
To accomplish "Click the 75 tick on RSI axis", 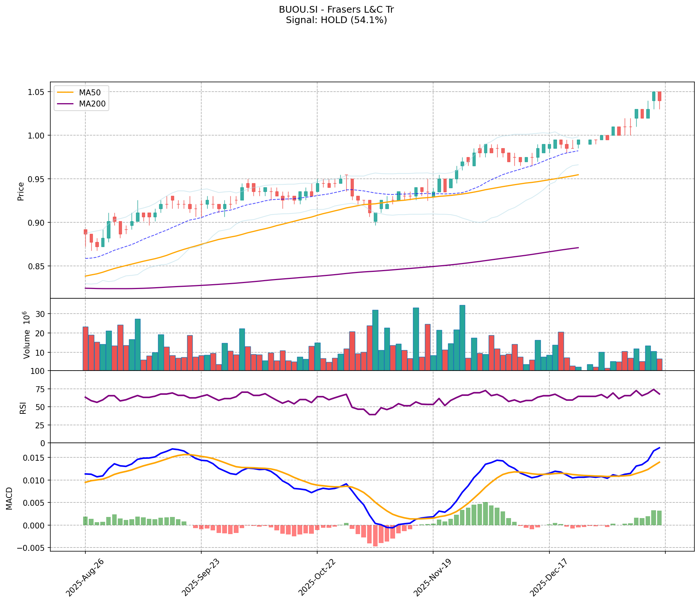I will tap(40, 389).
